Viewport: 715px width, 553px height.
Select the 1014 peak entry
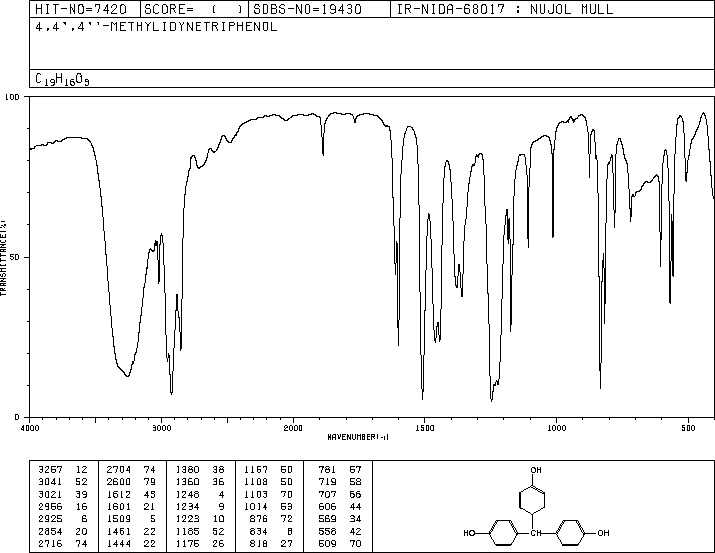256,506
